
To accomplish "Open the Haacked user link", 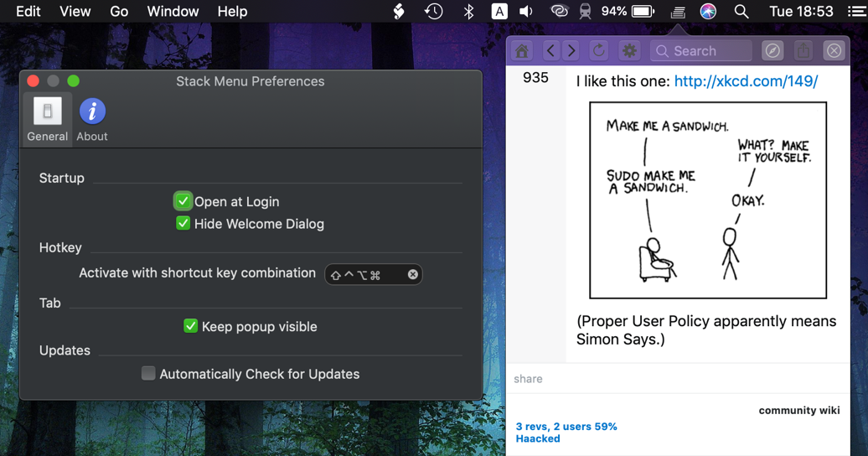I will 538,439.
